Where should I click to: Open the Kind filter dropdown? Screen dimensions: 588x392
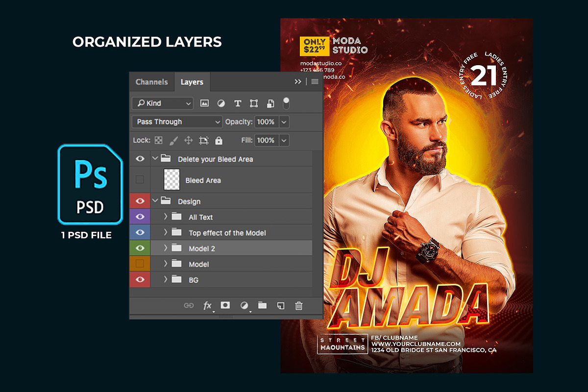[163, 103]
